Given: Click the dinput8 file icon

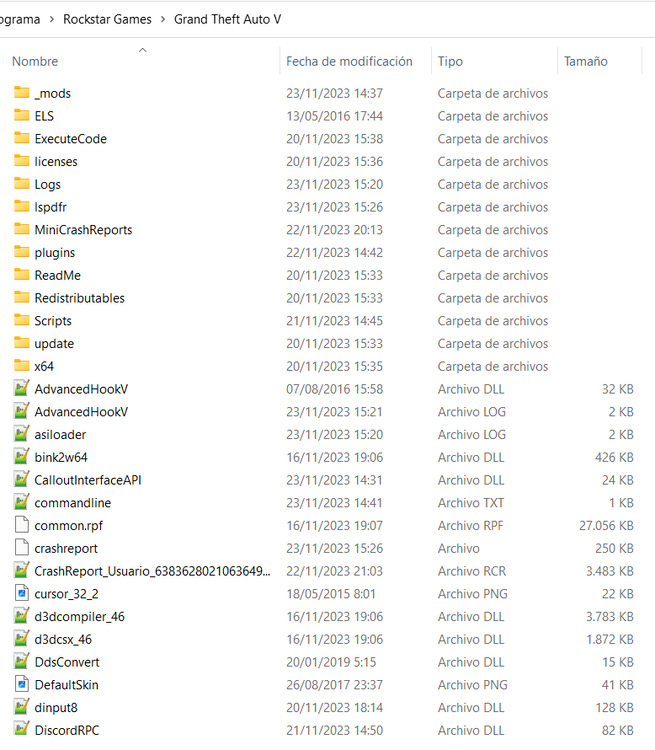Looking at the screenshot, I should (x=22, y=707).
